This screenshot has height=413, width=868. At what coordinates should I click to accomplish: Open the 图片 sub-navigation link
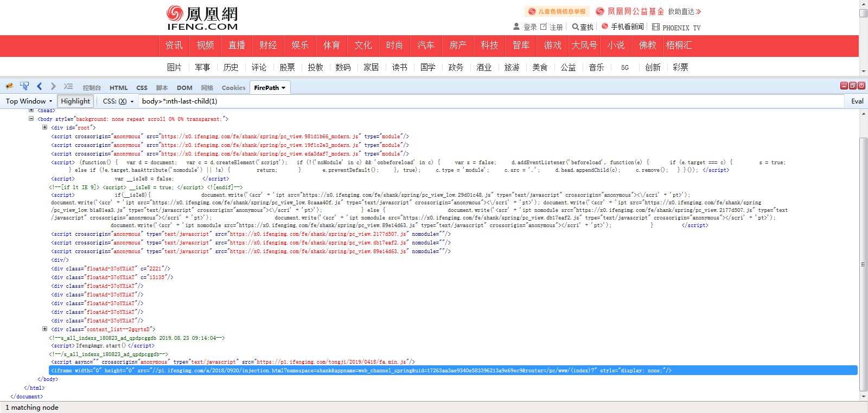click(x=174, y=67)
